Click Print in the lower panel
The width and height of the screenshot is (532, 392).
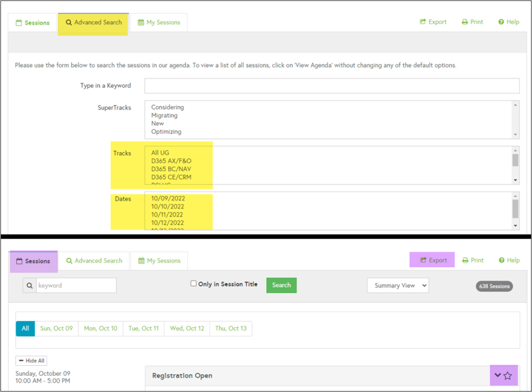tap(473, 261)
